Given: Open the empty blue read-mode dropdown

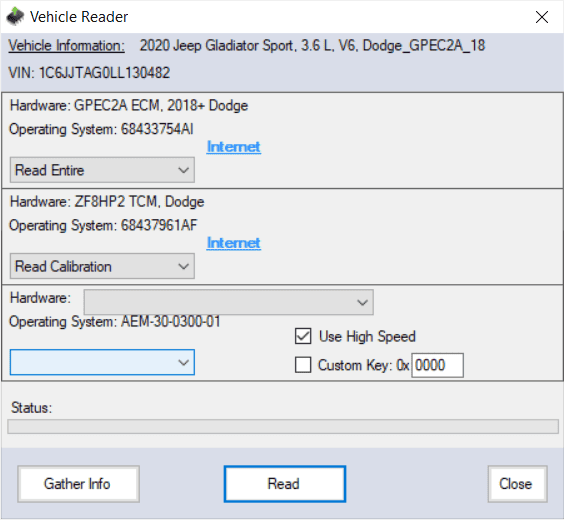Looking at the screenshot, I should click(x=102, y=362).
